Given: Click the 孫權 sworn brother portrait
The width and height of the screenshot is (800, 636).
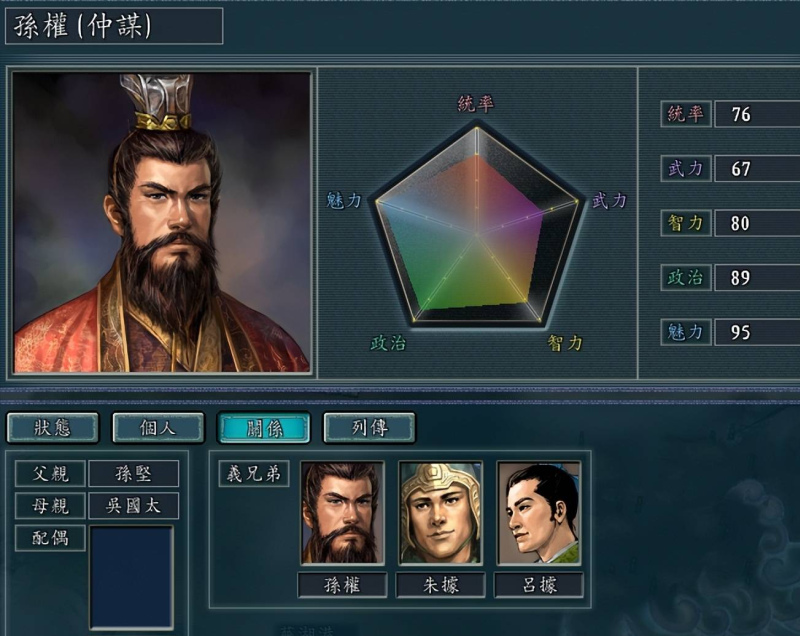Looking at the screenshot, I should pyautogui.click(x=342, y=513).
